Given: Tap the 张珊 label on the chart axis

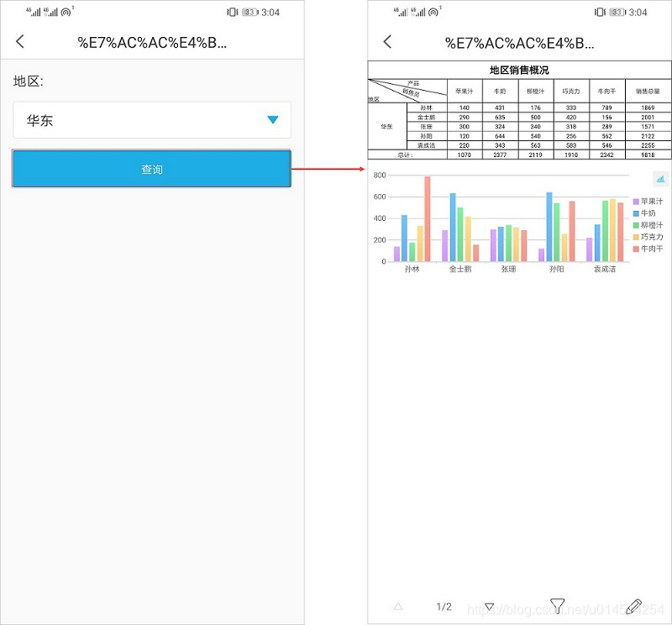Looking at the screenshot, I should (x=508, y=269).
